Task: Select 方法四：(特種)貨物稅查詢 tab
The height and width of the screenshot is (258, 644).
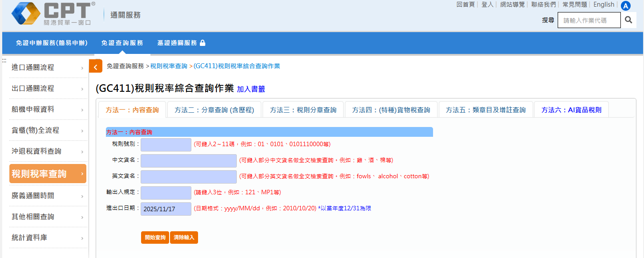Action: (391, 110)
